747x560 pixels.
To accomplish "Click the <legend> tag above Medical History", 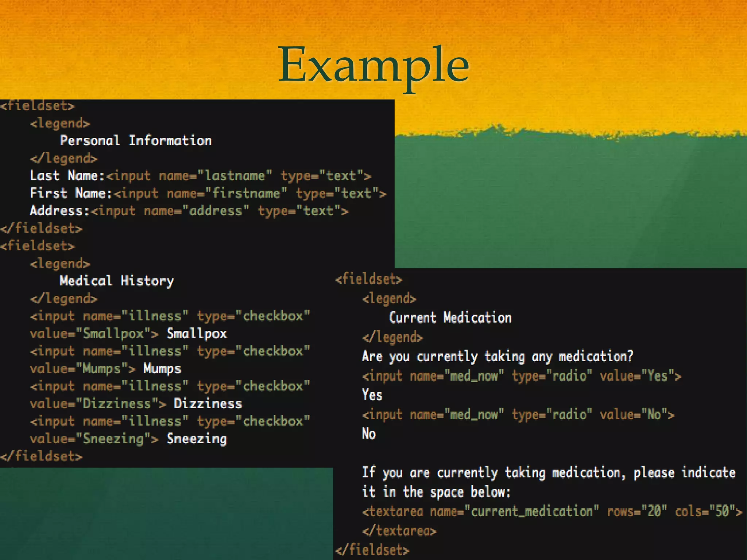I will [x=60, y=263].
